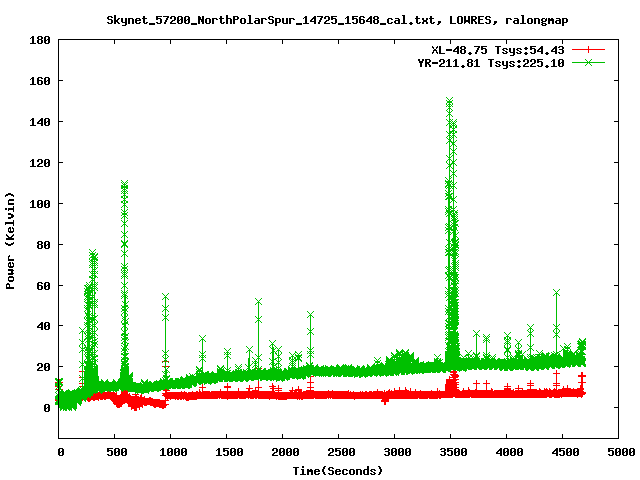This screenshot has height=480, width=640.
Task: Click the y-axis tick label 120
Action: (40, 163)
